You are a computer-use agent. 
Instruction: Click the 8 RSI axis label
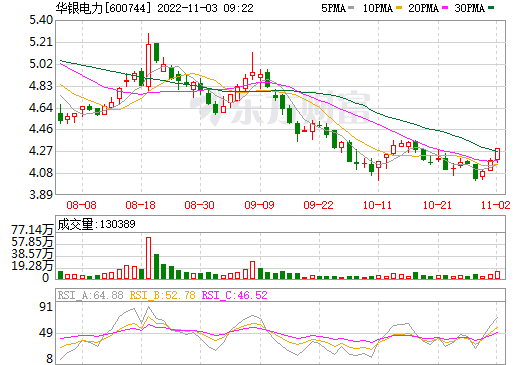(49, 359)
